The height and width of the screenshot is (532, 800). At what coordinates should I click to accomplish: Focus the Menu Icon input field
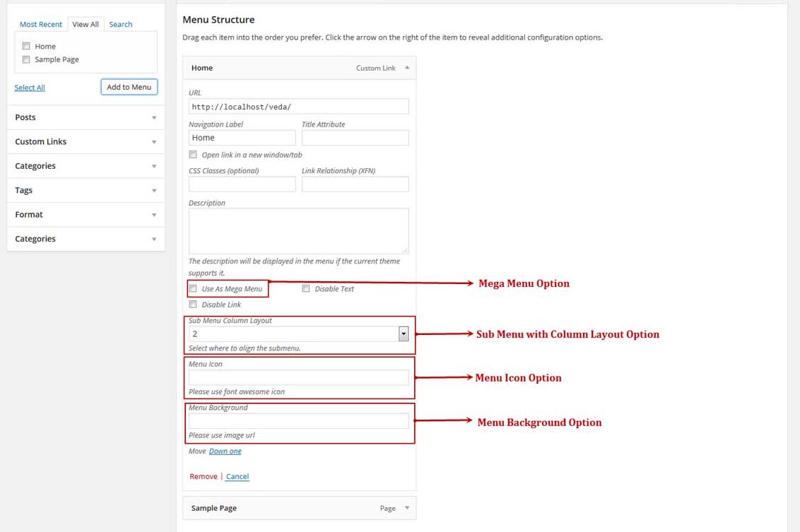298,378
